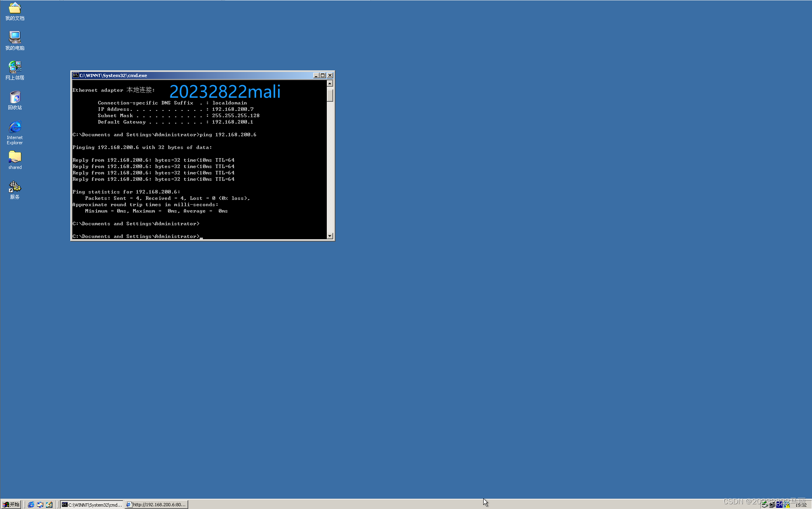812x509 pixels.
Task: Click the 回收站 recycle bin icon
Action: coord(15,100)
